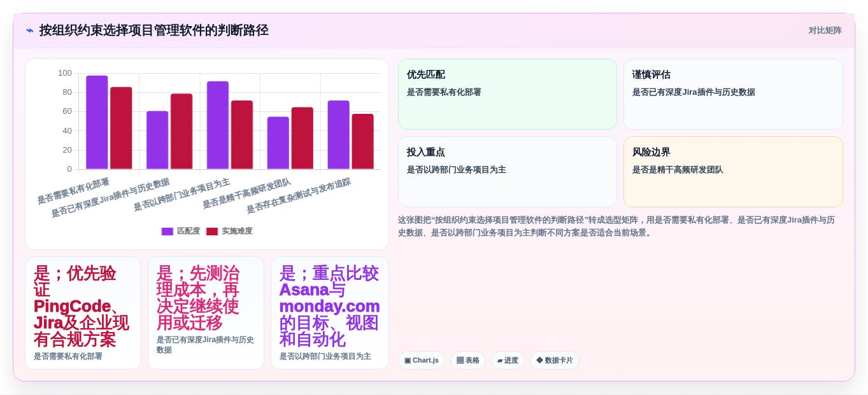Click the y-axis value 100
The height and width of the screenshot is (395, 868).
point(65,73)
